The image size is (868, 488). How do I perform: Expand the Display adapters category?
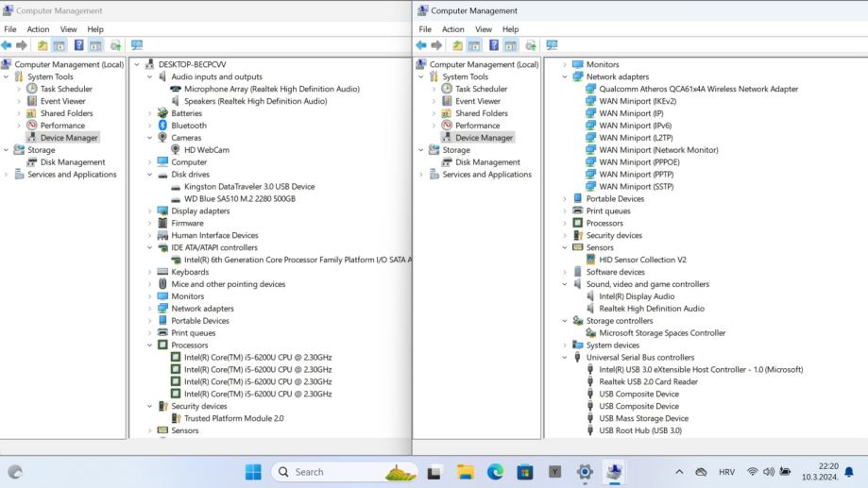click(x=150, y=211)
